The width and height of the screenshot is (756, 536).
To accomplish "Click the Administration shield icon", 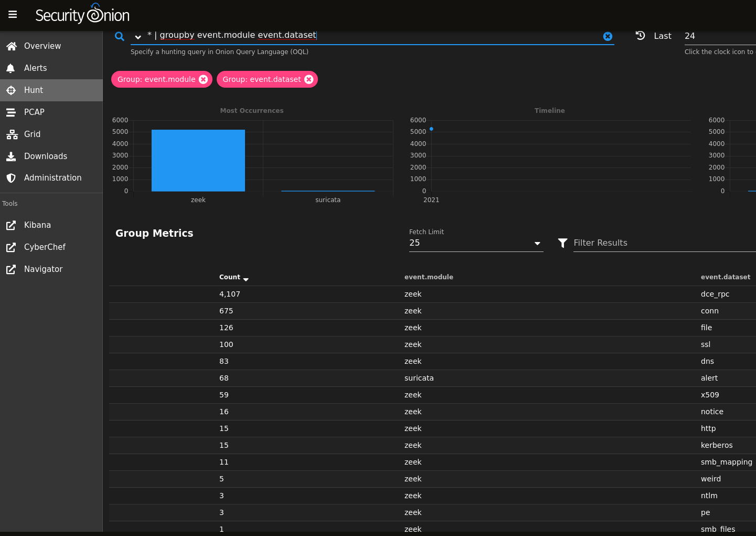I will click(x=11, y=178).
